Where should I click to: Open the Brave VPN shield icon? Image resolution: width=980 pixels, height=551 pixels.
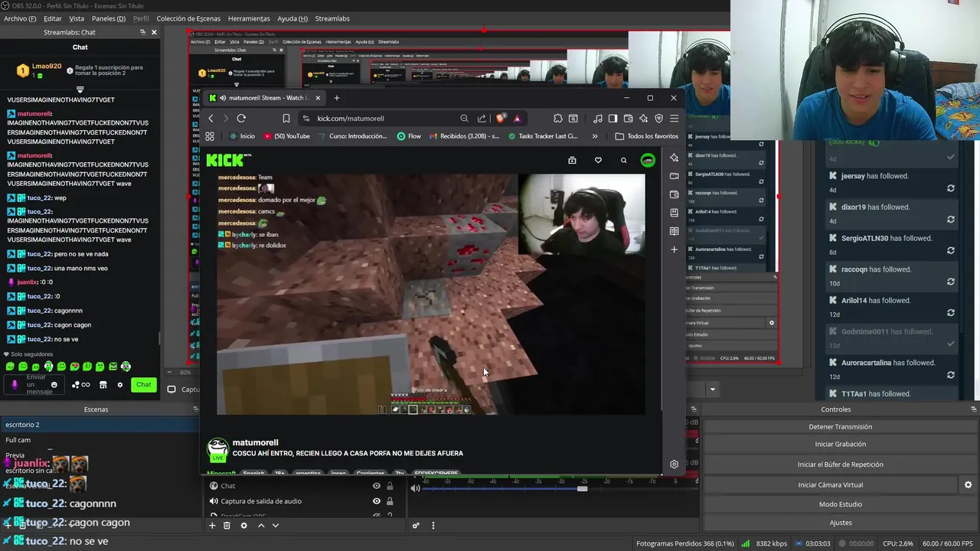(x=658, y=118)
